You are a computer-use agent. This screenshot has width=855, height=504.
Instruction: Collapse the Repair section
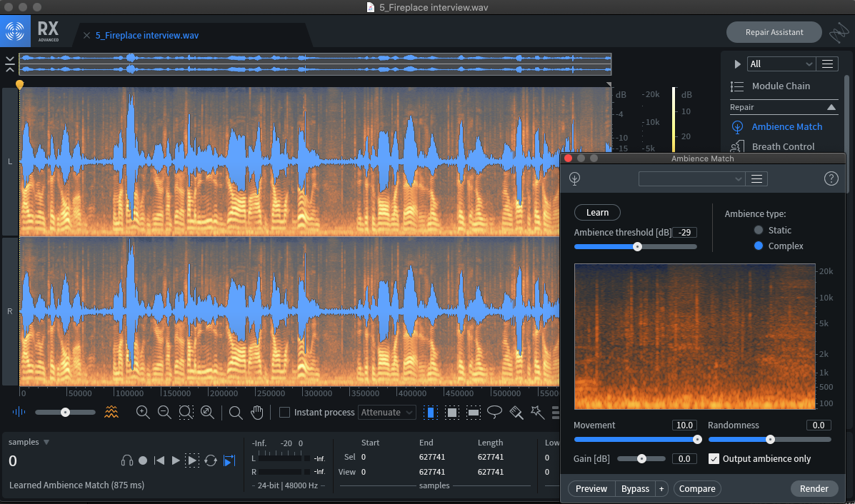tap(831, 107)
